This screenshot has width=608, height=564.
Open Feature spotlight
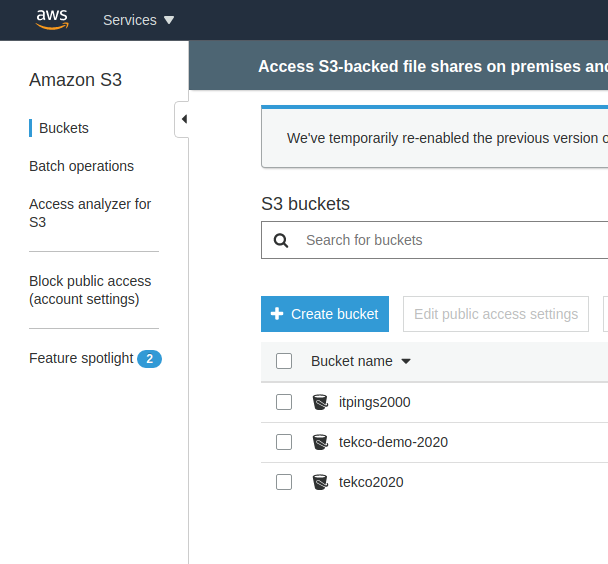[x=81, y=358]
